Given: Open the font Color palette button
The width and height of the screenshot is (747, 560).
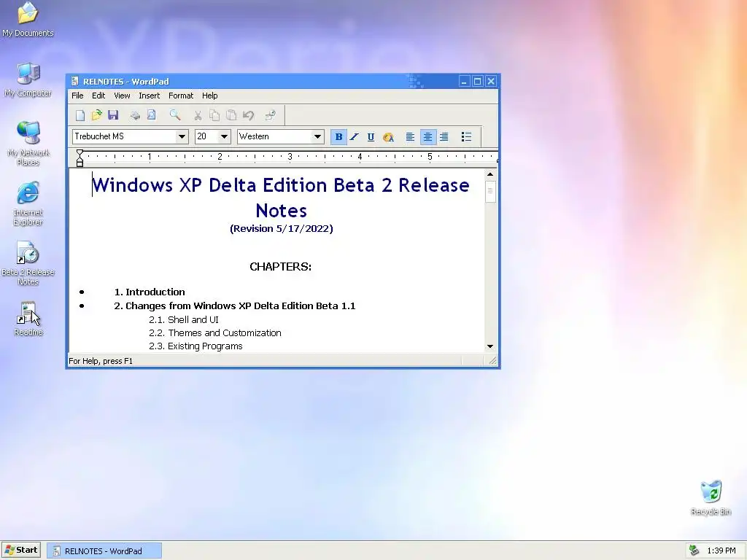Looking at the screenshot, I should tap(388, 137).
